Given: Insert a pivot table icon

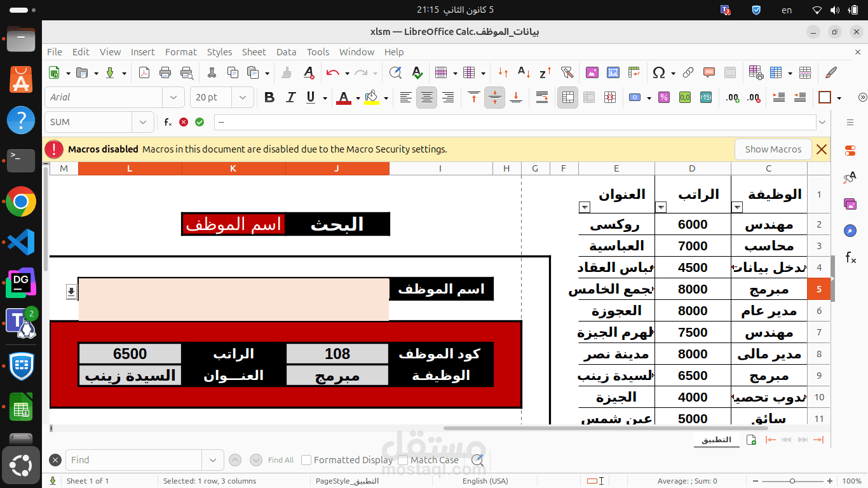Looking at the screenshot, I should [634, 72].
